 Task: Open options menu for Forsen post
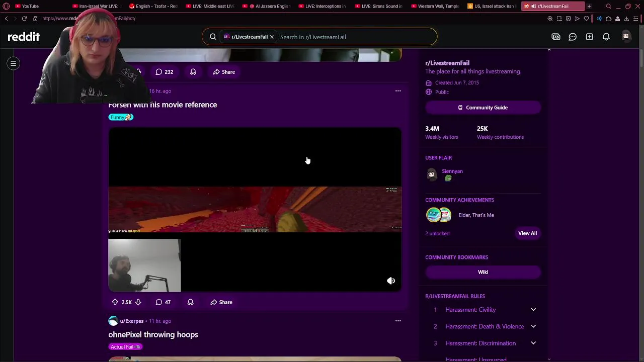pos(398,91)
